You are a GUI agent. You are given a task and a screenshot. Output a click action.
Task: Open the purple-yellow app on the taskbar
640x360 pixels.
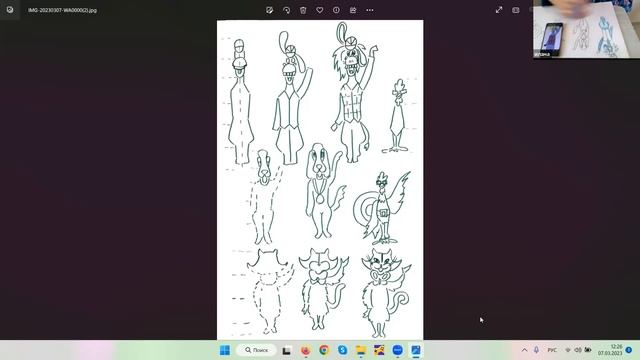pos(379,350)
